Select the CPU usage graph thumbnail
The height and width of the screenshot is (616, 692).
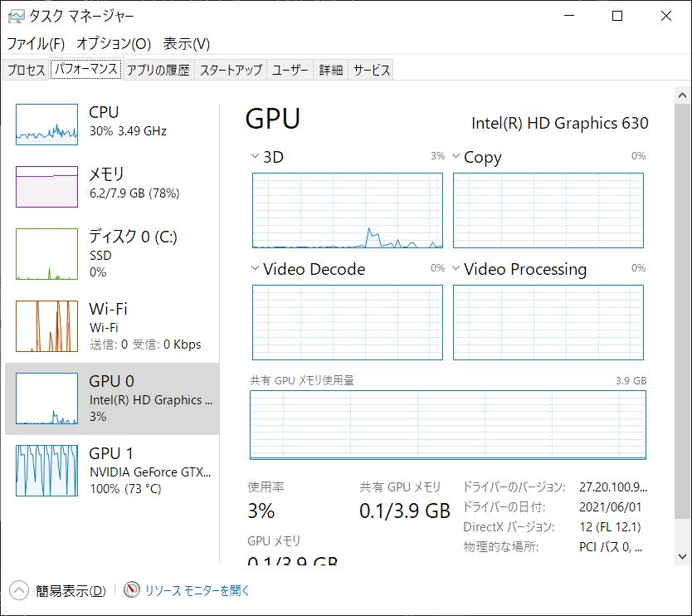pos(46,125)
